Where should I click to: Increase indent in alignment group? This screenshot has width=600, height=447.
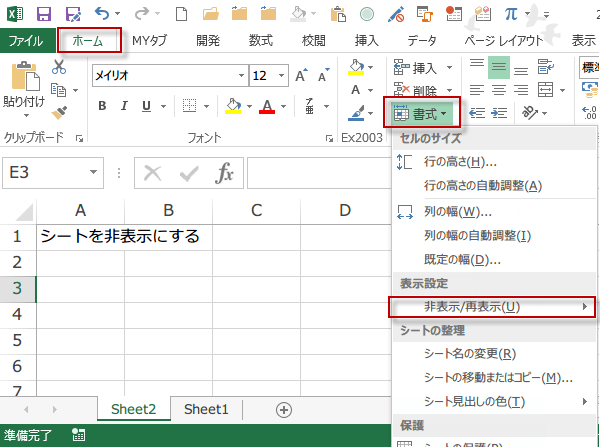[x=499, y=113]
